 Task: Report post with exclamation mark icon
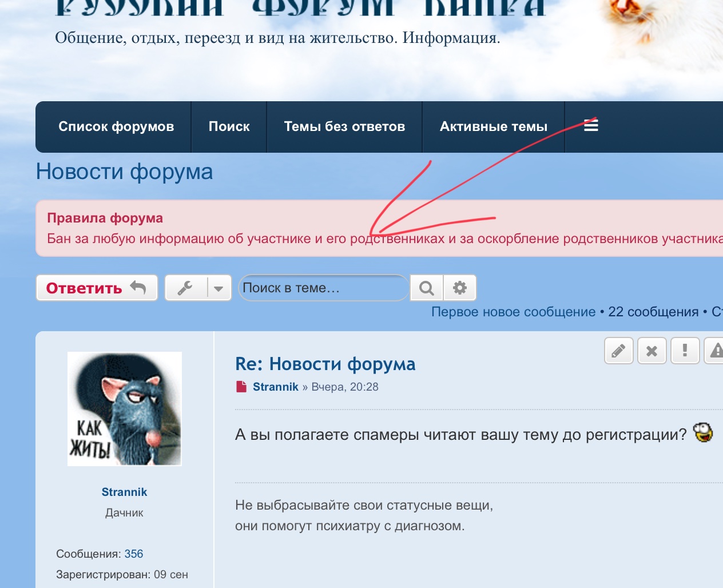coord(685,351)
